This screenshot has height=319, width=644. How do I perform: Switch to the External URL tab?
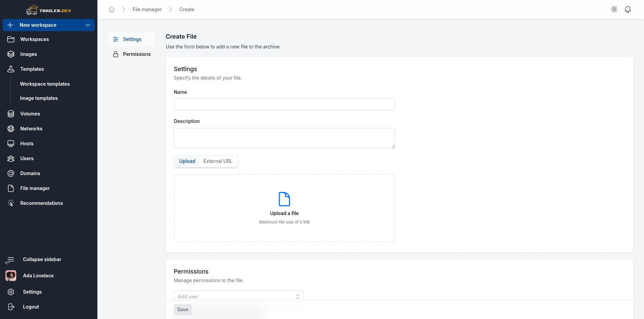pos(218,161)
